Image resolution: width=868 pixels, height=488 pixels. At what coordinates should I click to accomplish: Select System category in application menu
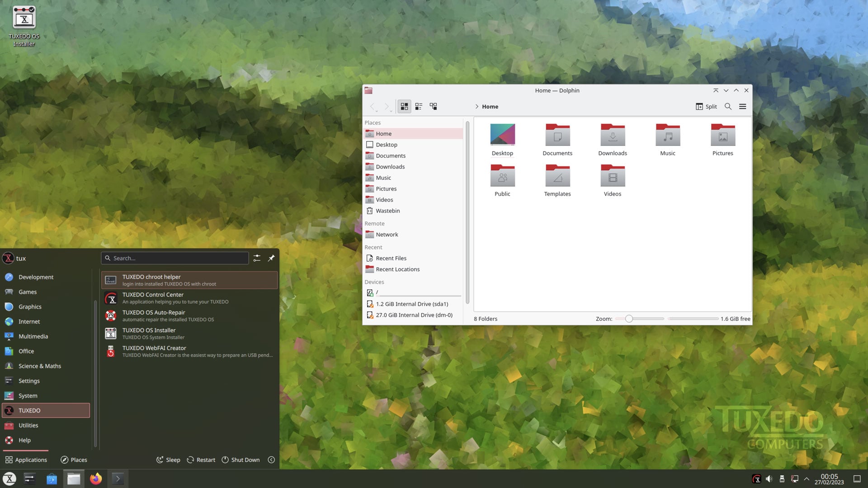[28, 395]
